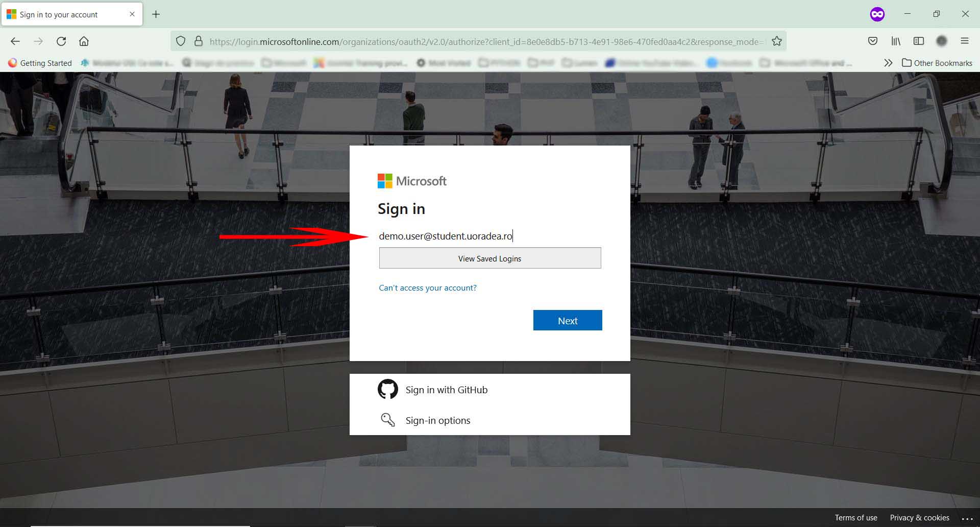Open the Getting Started bookmark
This screenshot has height=527, width=980.
[40, 63]
